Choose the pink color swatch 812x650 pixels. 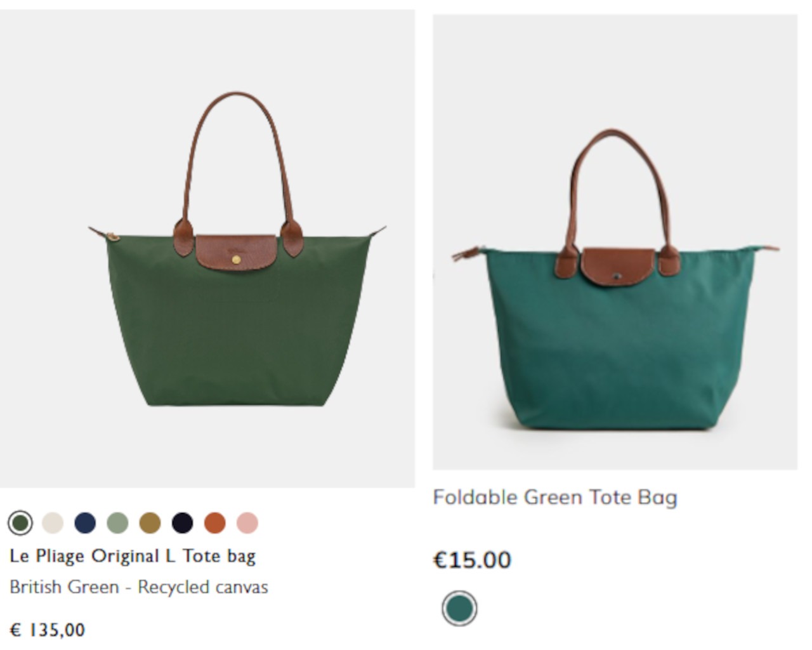point(247,523)
